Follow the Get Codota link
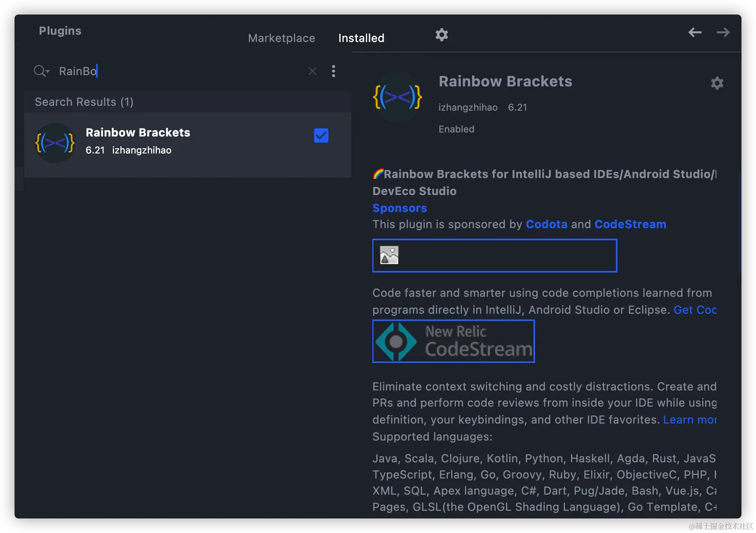The height and width of the screenshot is (533, 756). click(695, 310)
